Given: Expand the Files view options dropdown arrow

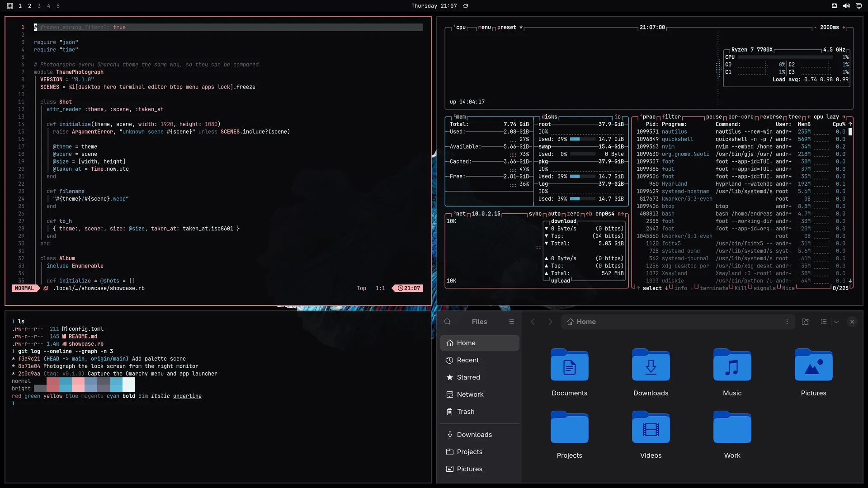Looking at the screenshot, I should click(x=836, y=322).
